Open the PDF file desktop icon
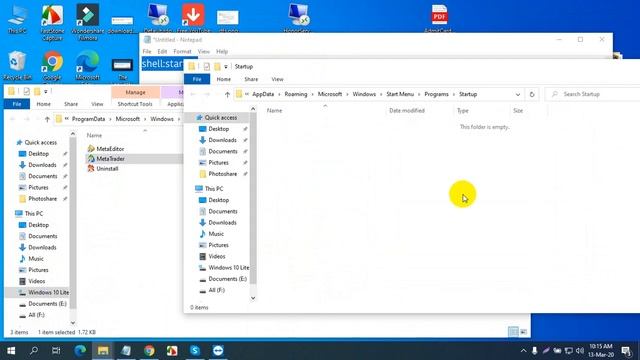 click(439, 18)
